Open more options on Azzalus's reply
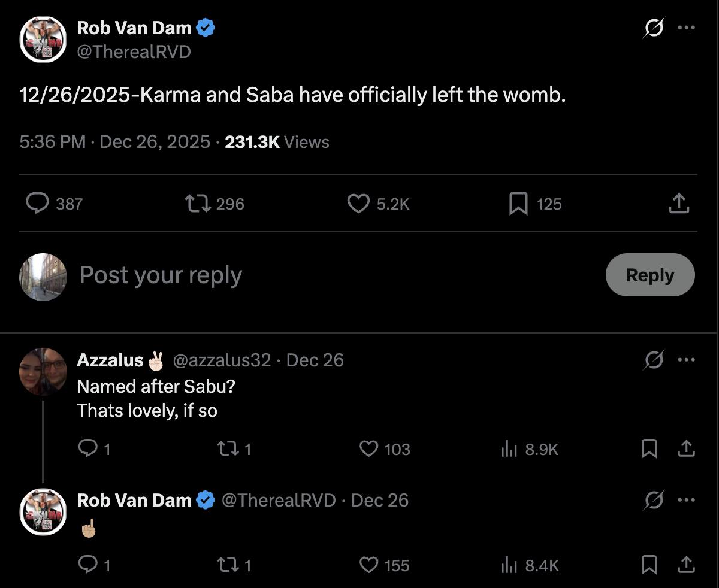This screenshot has height=588, width=719. [687, 360]
